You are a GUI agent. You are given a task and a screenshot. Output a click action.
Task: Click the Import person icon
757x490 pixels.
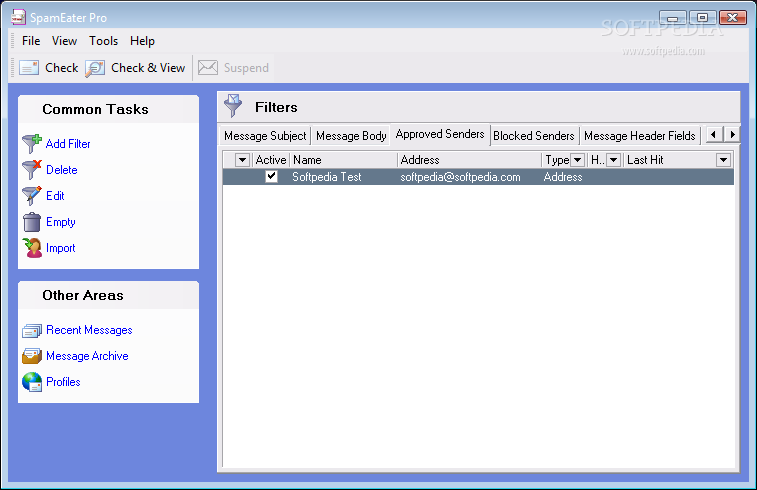click(32, 248)
